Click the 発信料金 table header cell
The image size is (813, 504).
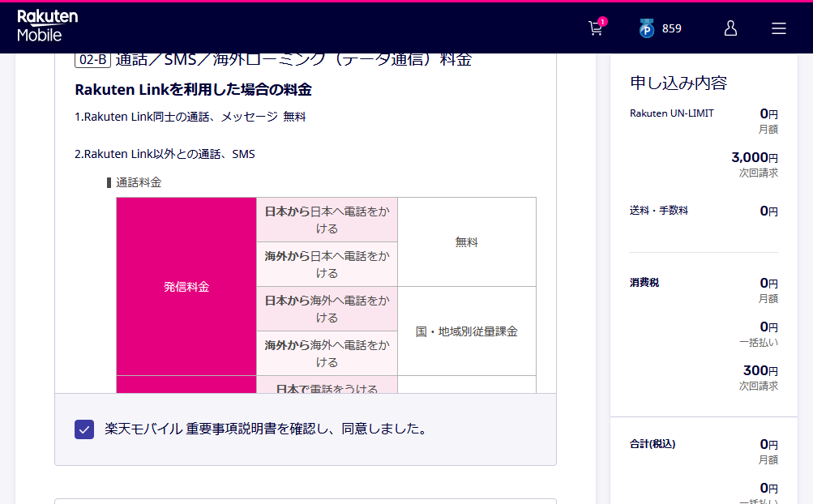(x=186, y=286)
